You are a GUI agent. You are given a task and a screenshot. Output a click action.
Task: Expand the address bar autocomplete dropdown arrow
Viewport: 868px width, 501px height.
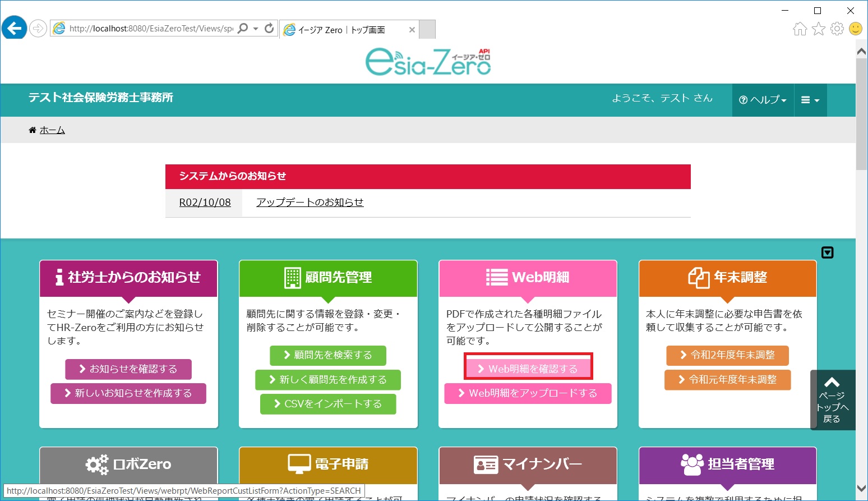tap(256, 28)
